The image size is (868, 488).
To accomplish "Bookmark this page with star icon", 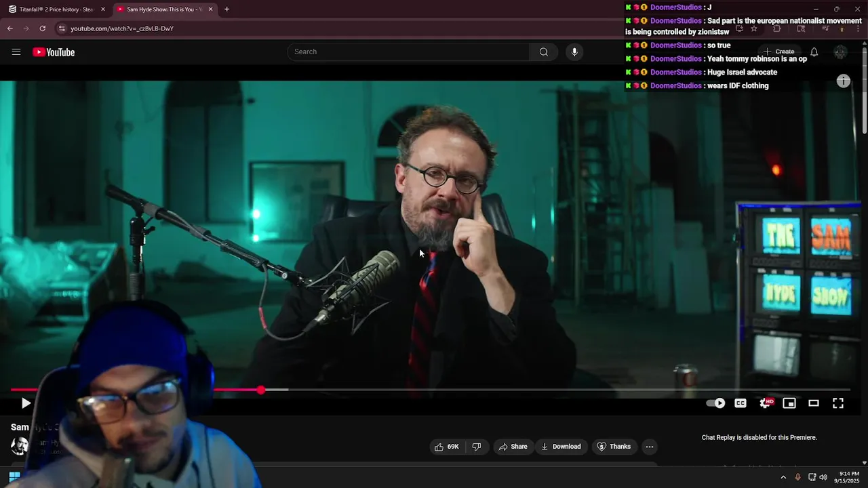I will (753, 28).
